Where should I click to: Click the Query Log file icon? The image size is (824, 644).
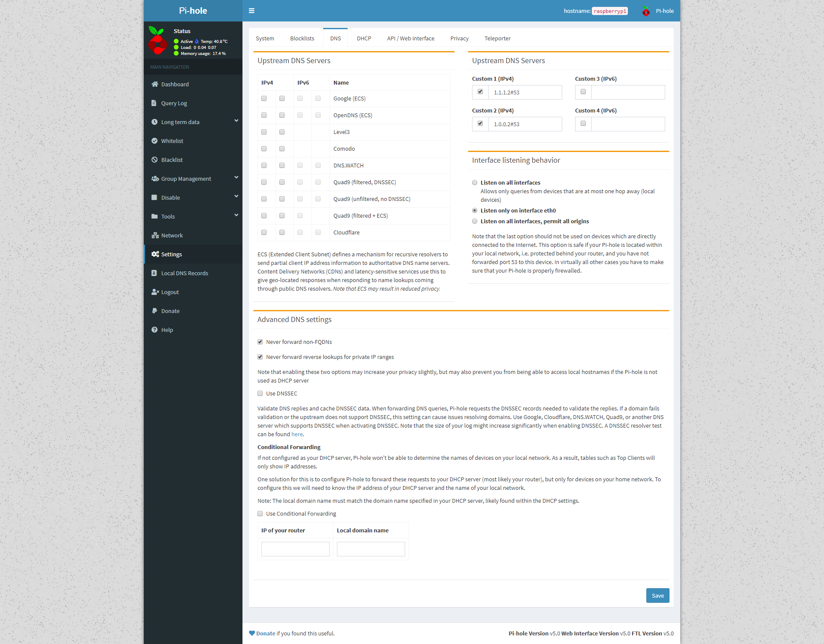coord(154,103)
